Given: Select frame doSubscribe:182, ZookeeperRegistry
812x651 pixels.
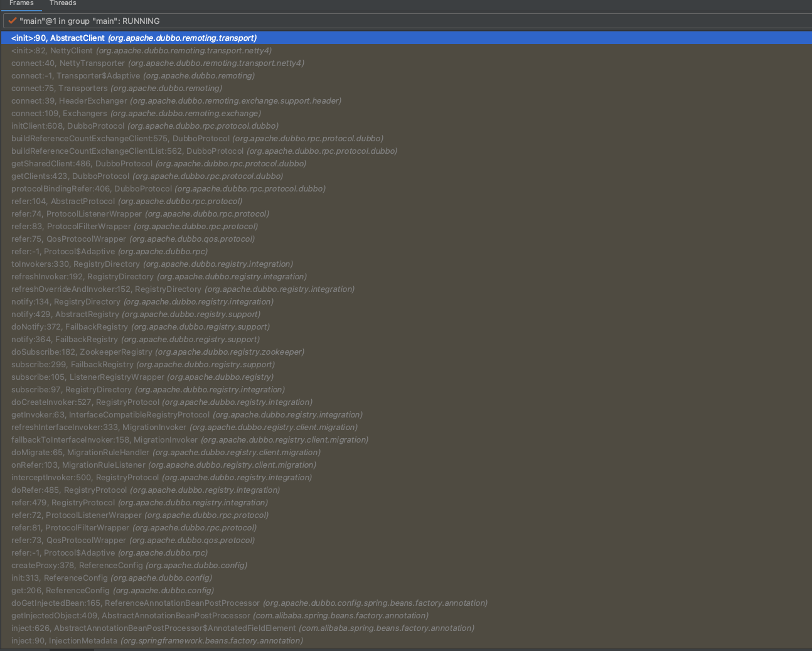Looking at the screenshot, I should [406, 352].
